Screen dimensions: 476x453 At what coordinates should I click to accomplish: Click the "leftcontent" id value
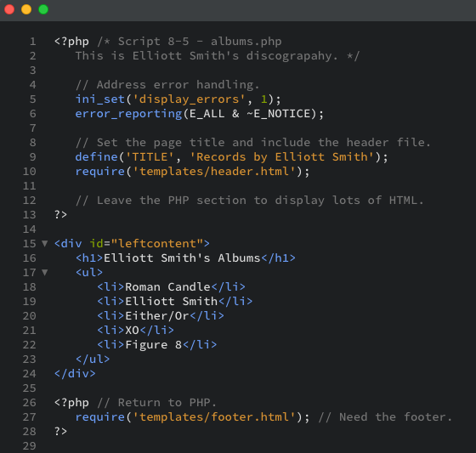157,244
